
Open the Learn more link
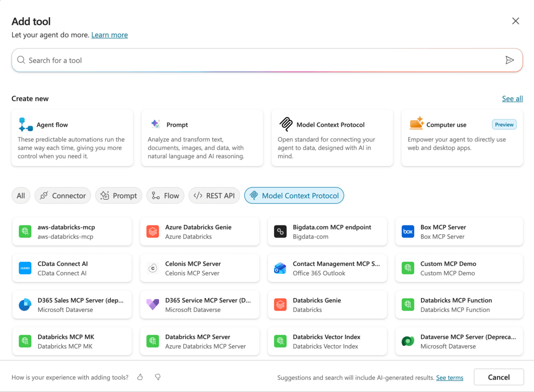(109, 35)
